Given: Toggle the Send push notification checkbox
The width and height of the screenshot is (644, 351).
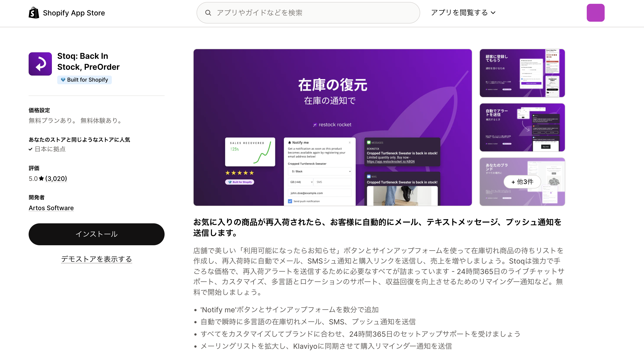Looking at the screenshot, I should pos(290,201).
